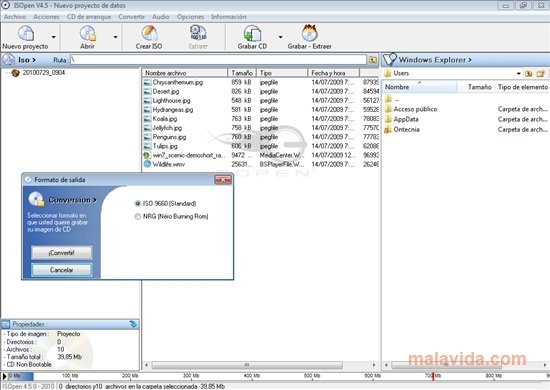Select Lighthouse.jpg file name
This screenshot has height=390, width=550.
(x=172, y=101)
